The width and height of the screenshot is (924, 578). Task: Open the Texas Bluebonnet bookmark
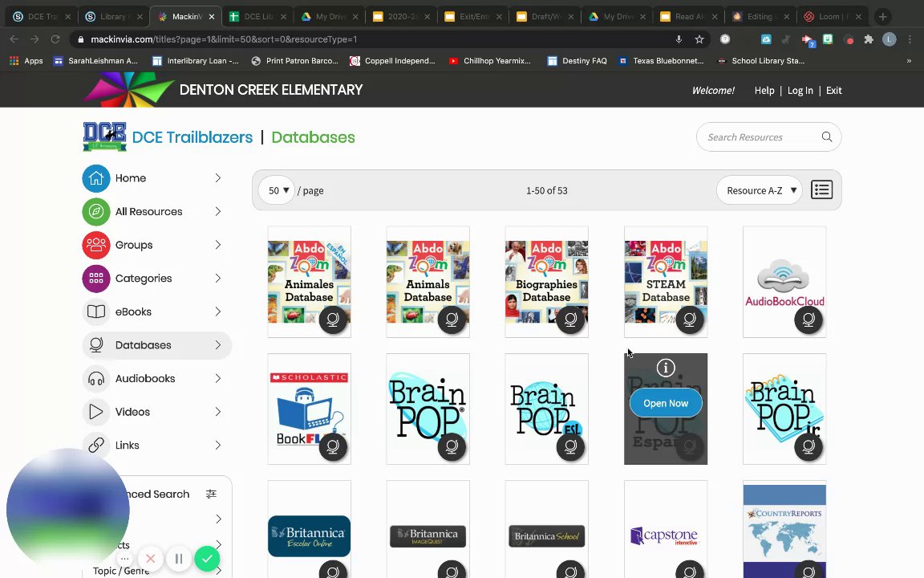pyautogui.click(x=661, y=61)
